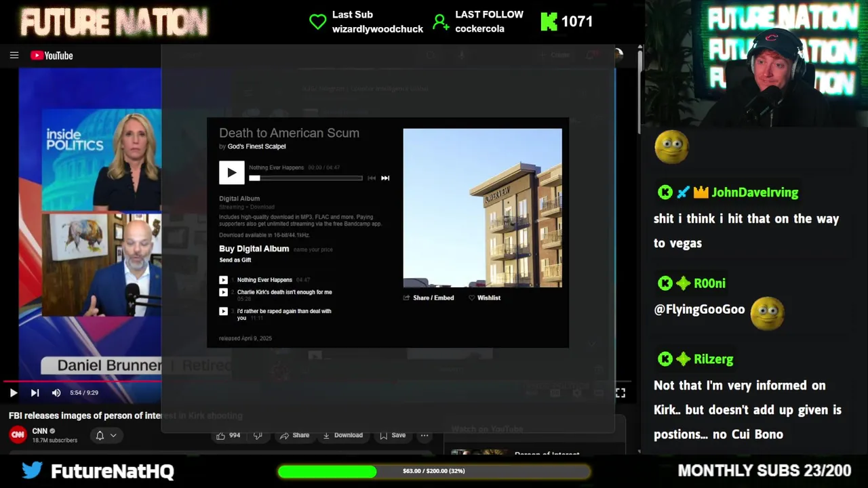Dislike the CNN video
868x488 pixels.
[x=258, y=435]
